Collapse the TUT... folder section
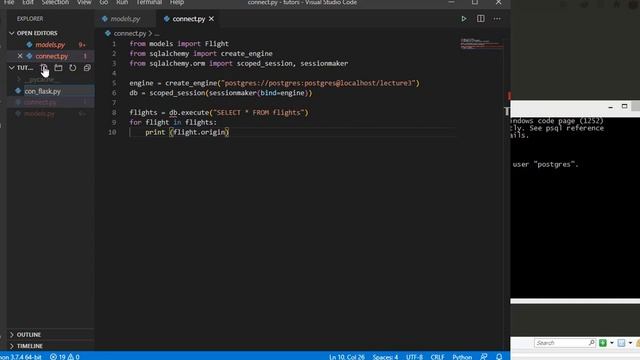Screen dimensions: 640x360 [x=12, y=68]
